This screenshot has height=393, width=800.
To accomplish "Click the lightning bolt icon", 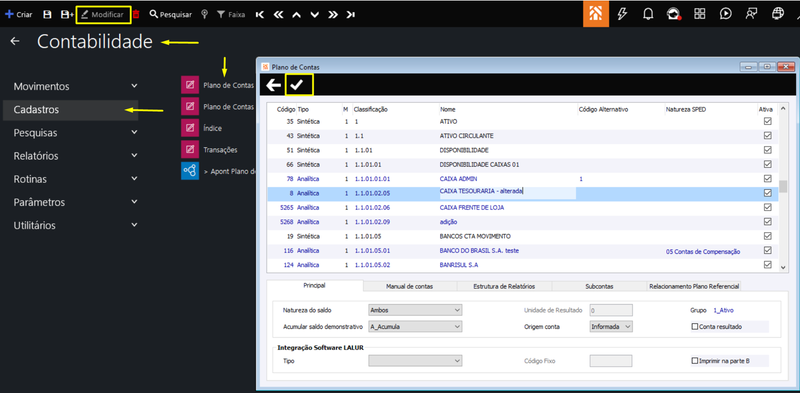I will click(622, 14).
